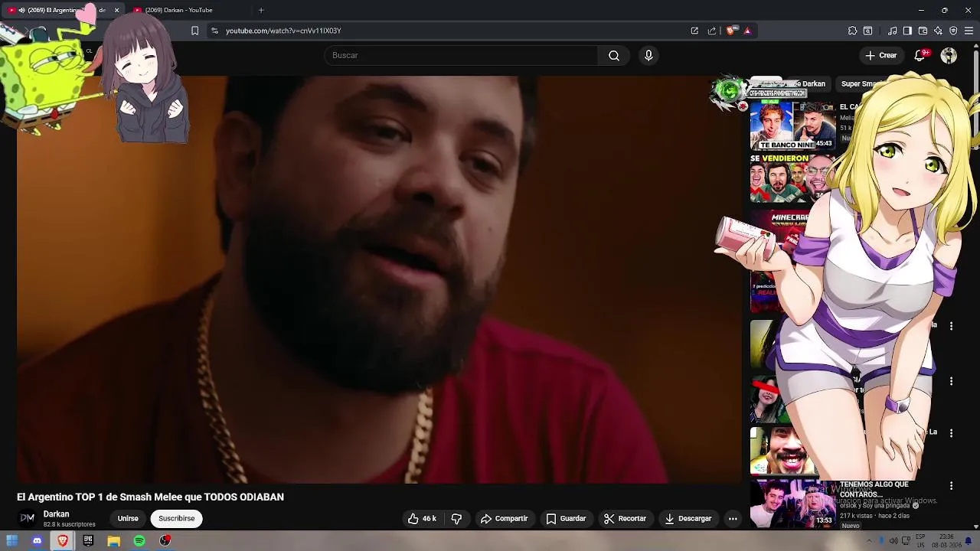Open Discord from taskbar
This screenshot has height=551, width=980.
click(x=37, y=541)
